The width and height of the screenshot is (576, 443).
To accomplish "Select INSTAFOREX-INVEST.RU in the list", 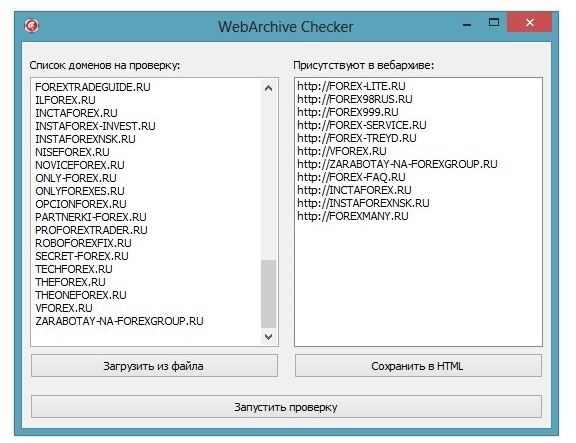I will tap(96, 126).
